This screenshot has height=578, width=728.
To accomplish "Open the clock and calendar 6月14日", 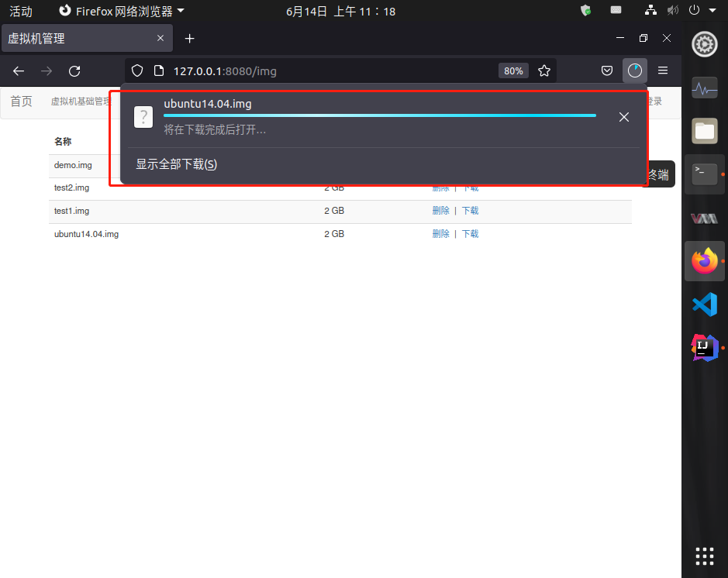I will (x=341, y=11).
